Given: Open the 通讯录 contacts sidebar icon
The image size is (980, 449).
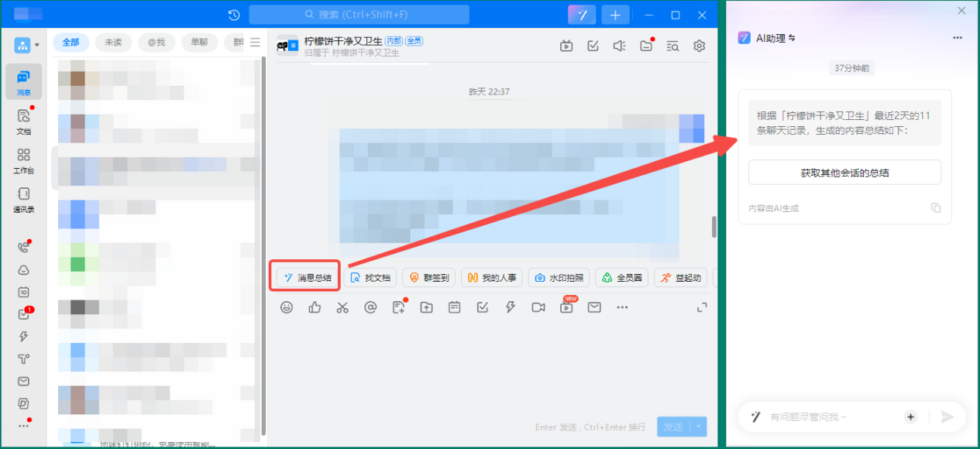Looking at the screenshot, I should point(23,199).
